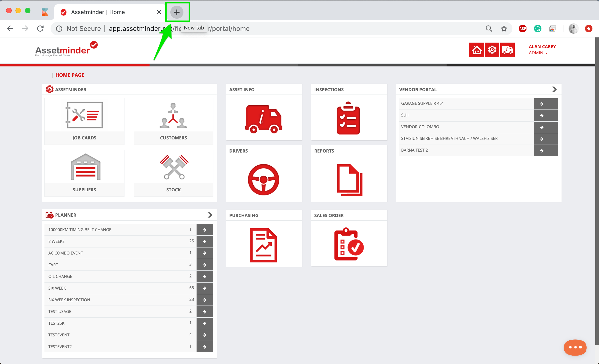
Task: Open arrow for BARNA TEST 2
Action: tap(545, 150)
